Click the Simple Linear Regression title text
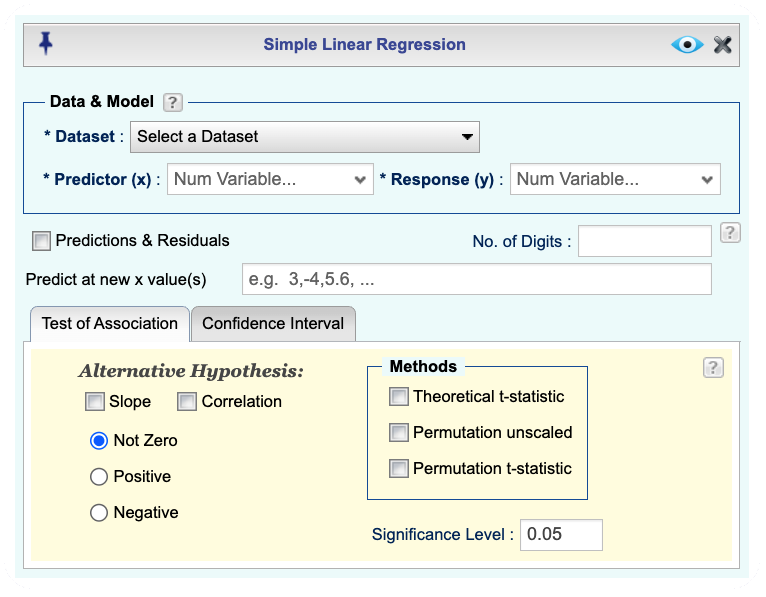 click(364, 44)
